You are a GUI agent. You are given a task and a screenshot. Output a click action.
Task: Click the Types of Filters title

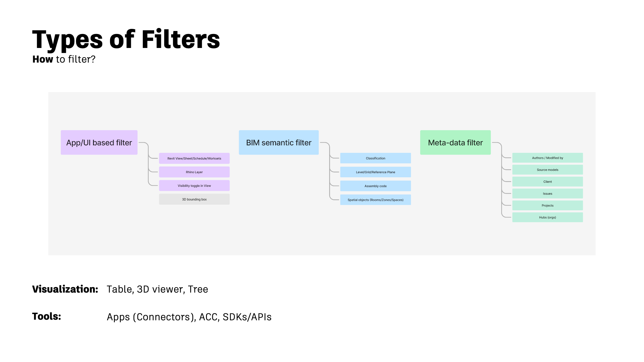126,40
